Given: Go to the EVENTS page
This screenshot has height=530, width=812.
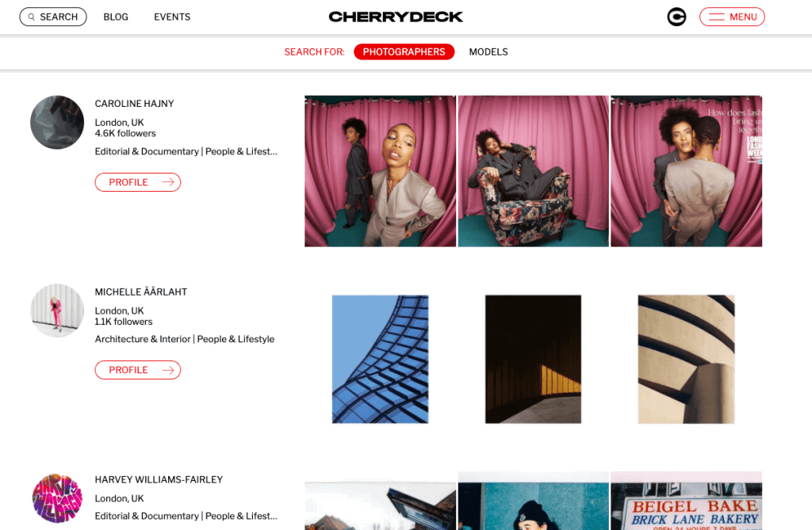Looking at the screenshot, I should 172,17.
